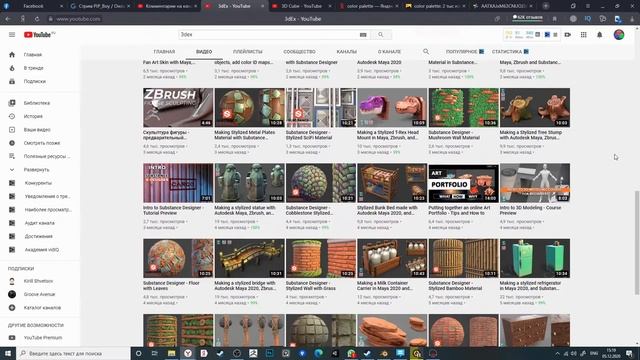Click channel search magnifier icon
This screenshot has width=640, height=360.
click(x=426, y=51)
